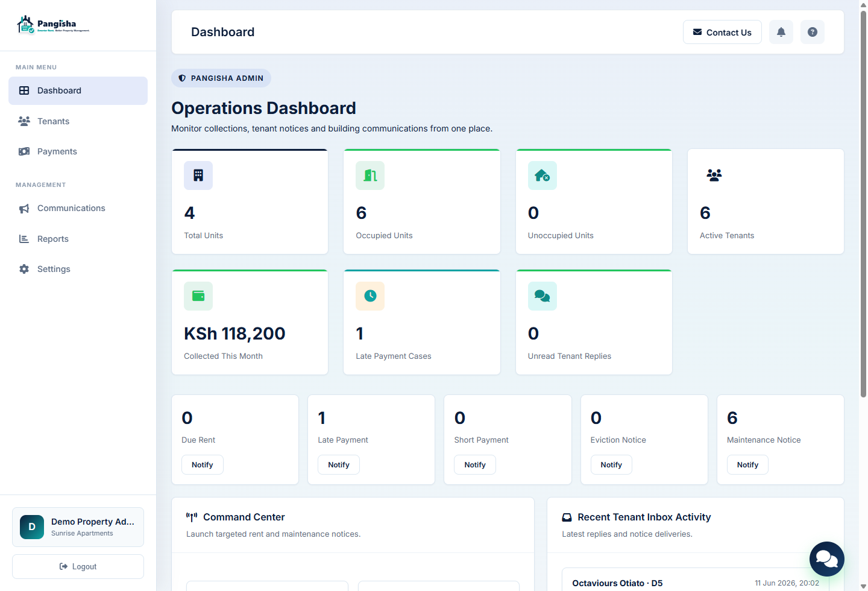
Task: Click the Total Units card
Action: point(250,201)
